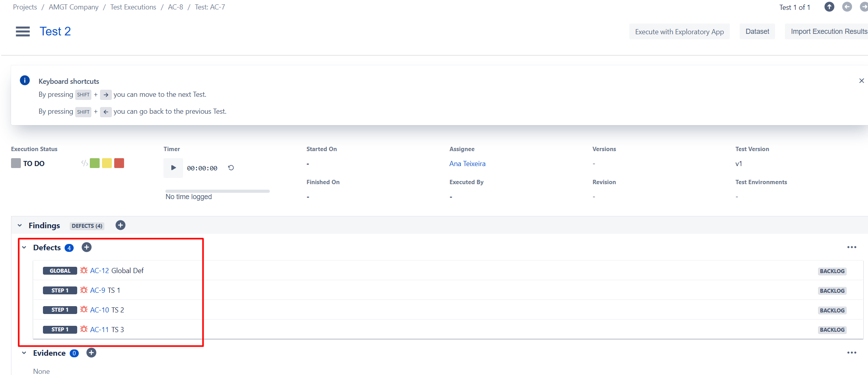Collapse the Evidence section
This screenshot has width=868, height=375.
click(x=24, y=353)
